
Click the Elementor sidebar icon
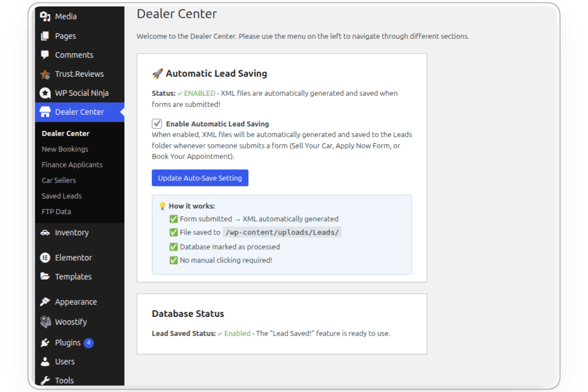pos(45,258)
